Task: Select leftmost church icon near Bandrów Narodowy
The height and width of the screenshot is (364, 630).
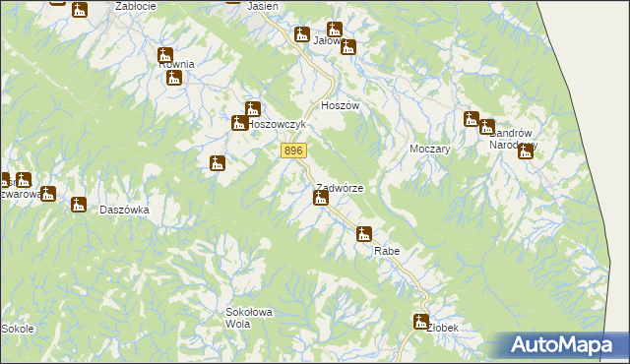Action: pyautogui.click(x=472, y=119)
